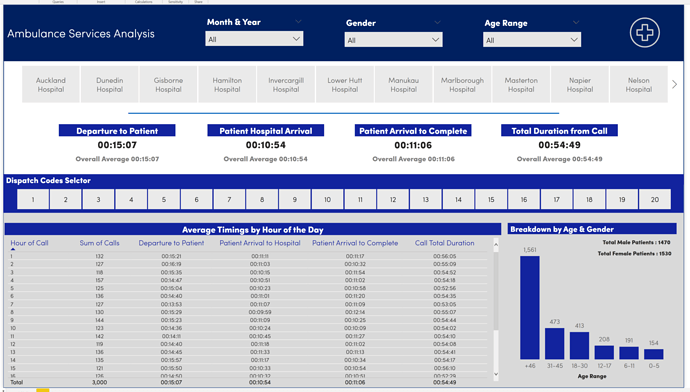Select Hamilton Hospital tile

[x=227, y=84]
